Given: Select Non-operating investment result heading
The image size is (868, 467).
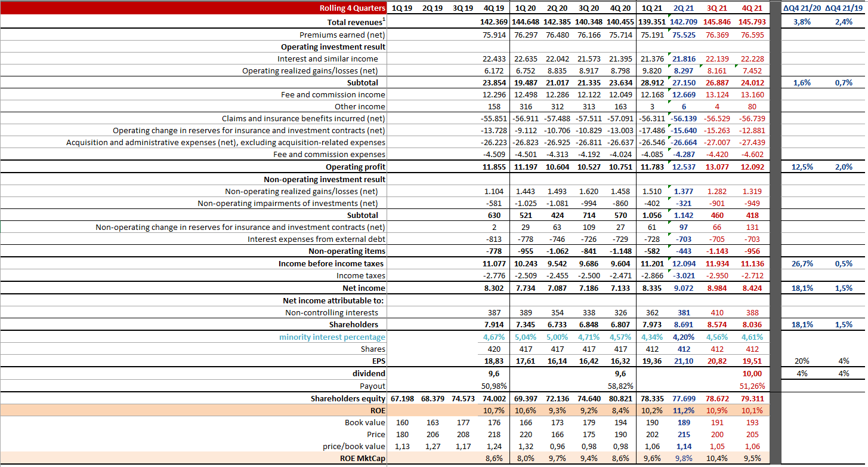Looking at the screenshot, I should pos(325,179).
